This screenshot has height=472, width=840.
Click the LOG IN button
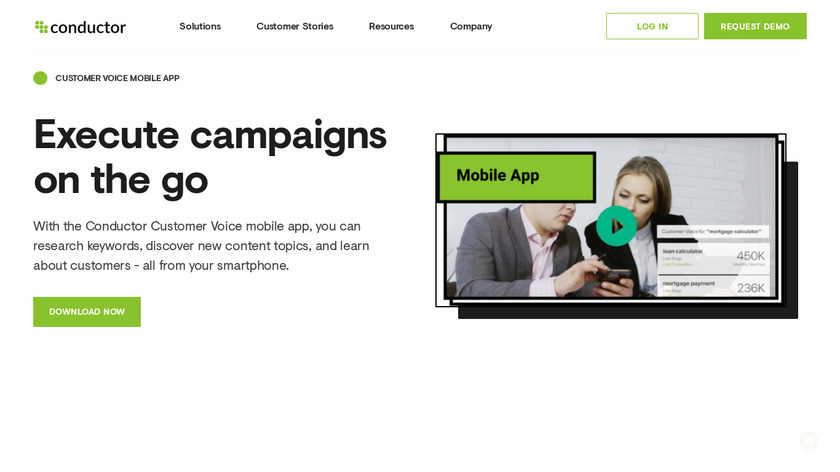pos(652,26)
